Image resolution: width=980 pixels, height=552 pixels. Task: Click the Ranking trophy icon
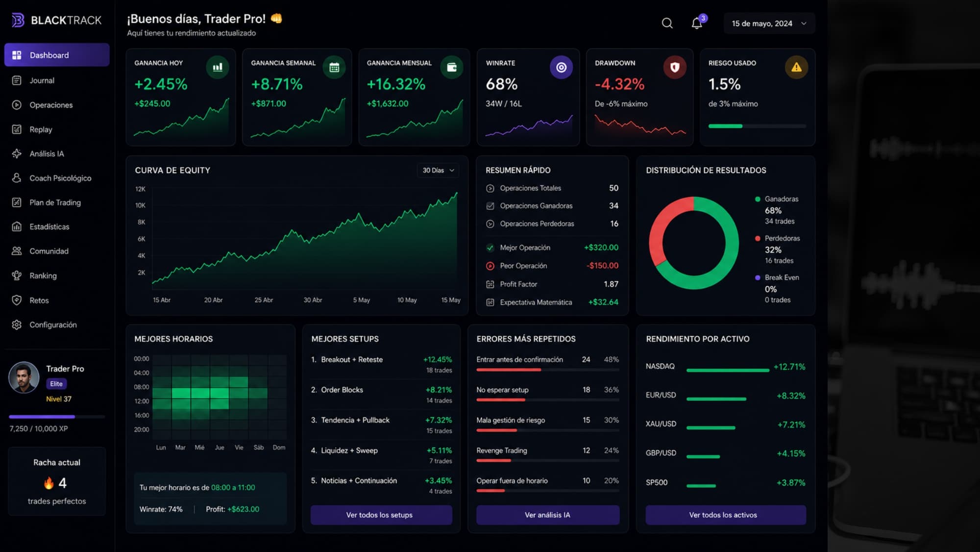pos(17,276)
